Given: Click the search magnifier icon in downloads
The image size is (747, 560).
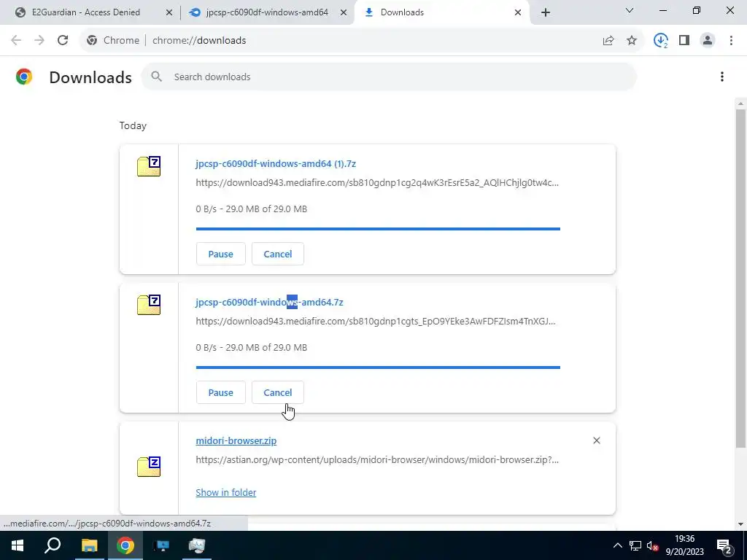Looking at the screenshot, I should coord(156,77).
